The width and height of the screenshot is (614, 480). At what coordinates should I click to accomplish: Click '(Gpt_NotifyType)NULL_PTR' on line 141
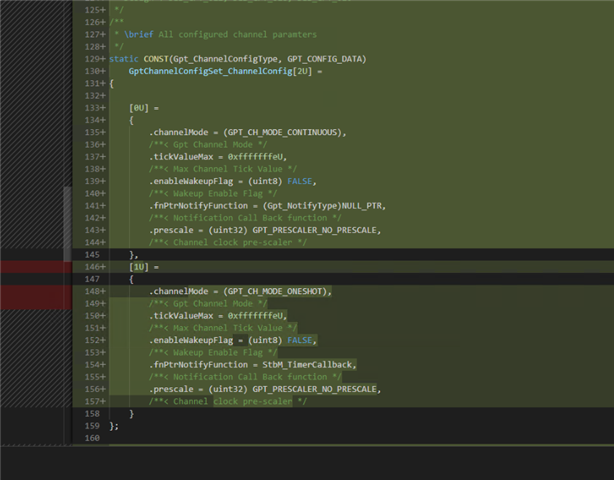322,206
